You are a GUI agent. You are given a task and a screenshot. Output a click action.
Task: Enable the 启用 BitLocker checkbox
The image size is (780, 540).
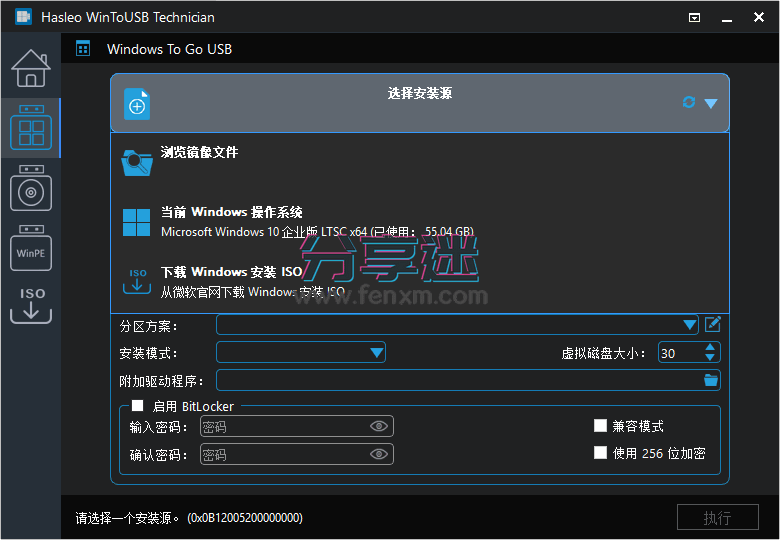click(138, 406)
